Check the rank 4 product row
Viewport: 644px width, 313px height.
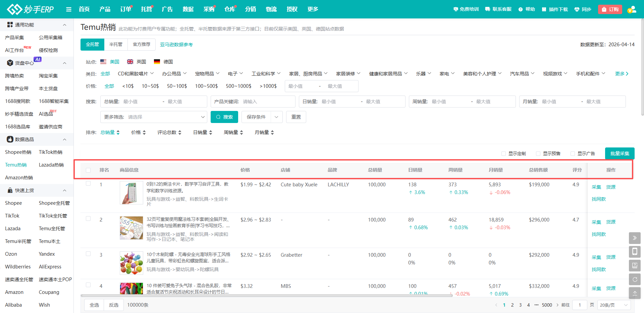(x=88, y=285)
